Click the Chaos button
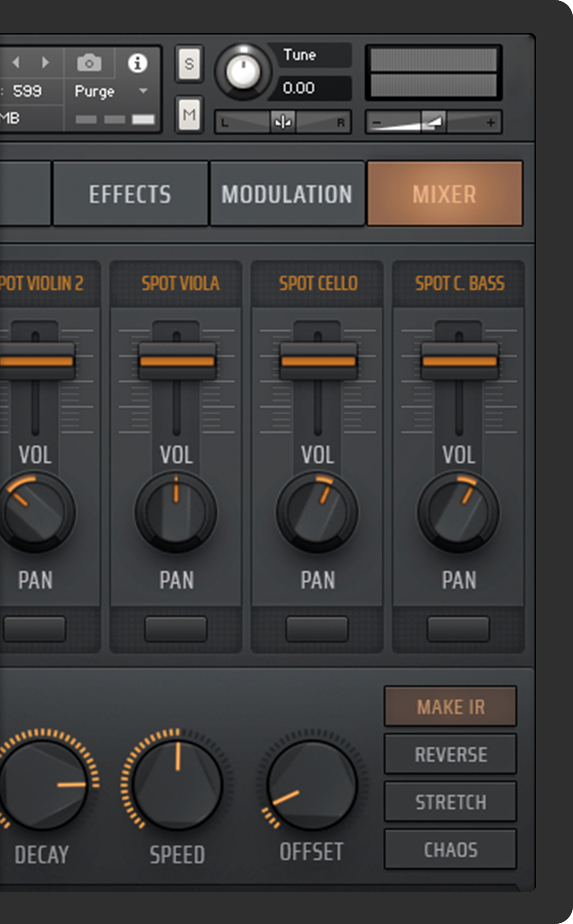 coord(450,850)
